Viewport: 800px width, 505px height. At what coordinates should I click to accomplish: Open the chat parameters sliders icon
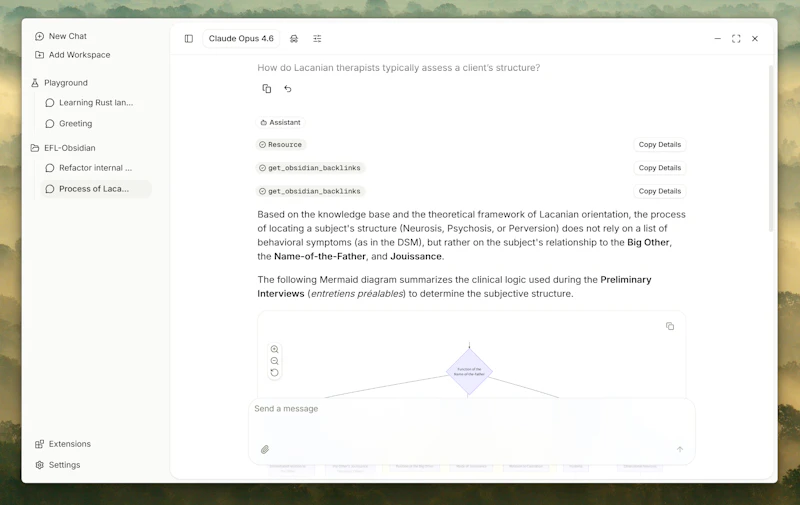click(x=317, y=39)
